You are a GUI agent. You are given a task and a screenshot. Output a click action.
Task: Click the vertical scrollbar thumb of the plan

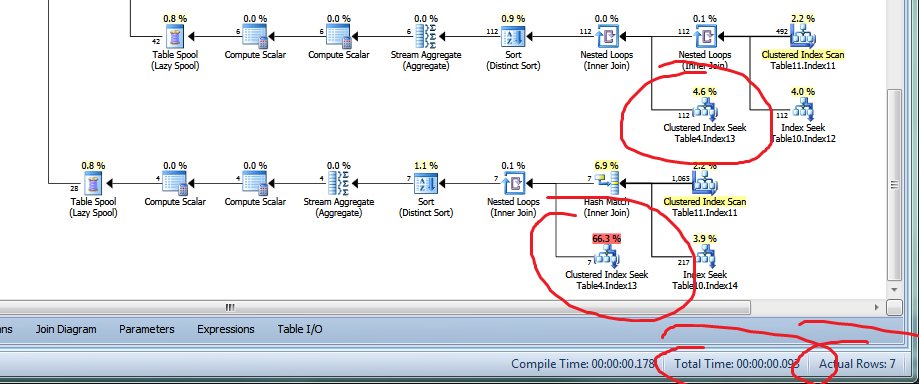[x=894, y=185]
